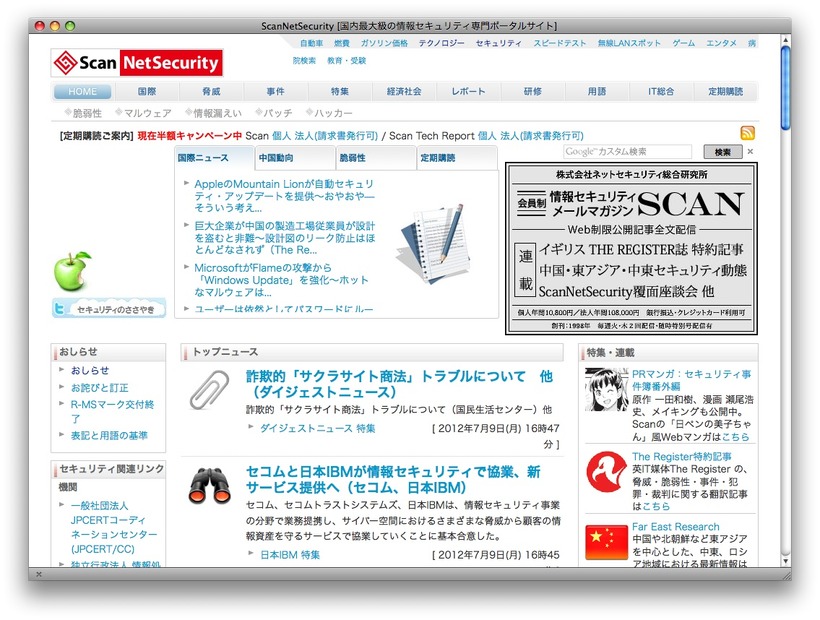Open the セキュリティ top category link

(498, 43)
